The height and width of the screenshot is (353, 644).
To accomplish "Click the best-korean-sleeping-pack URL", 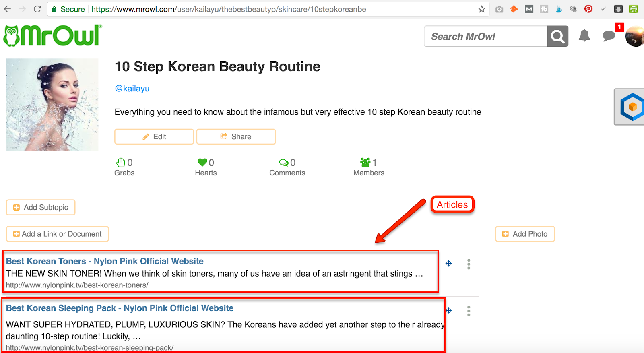I will click(x=90, y=347).
